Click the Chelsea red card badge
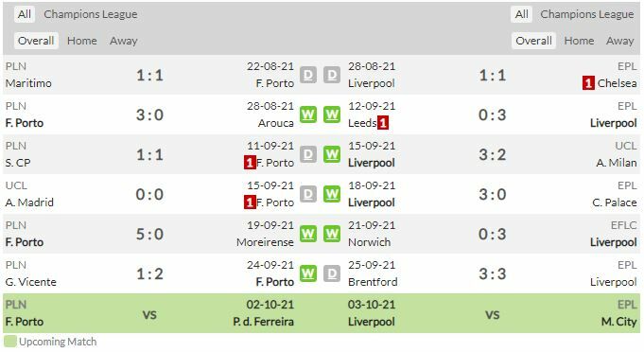 tap(588, 83)
